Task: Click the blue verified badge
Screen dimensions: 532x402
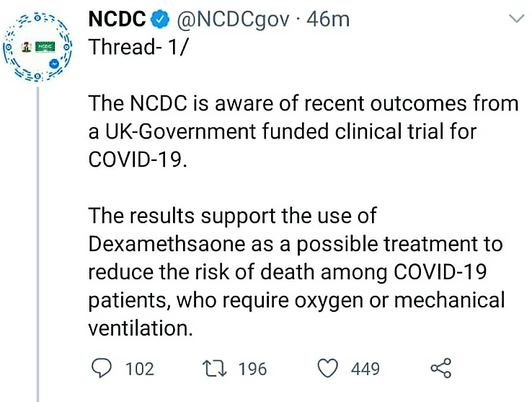Action: click(160, 19)
